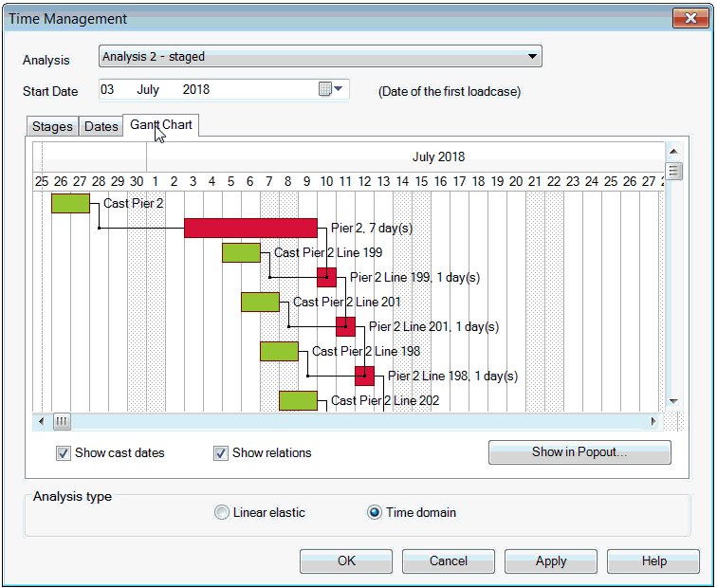Open the Start Date calendar picker icon
The width and height of the screenshot is (717, 588).
coord(325,89)
